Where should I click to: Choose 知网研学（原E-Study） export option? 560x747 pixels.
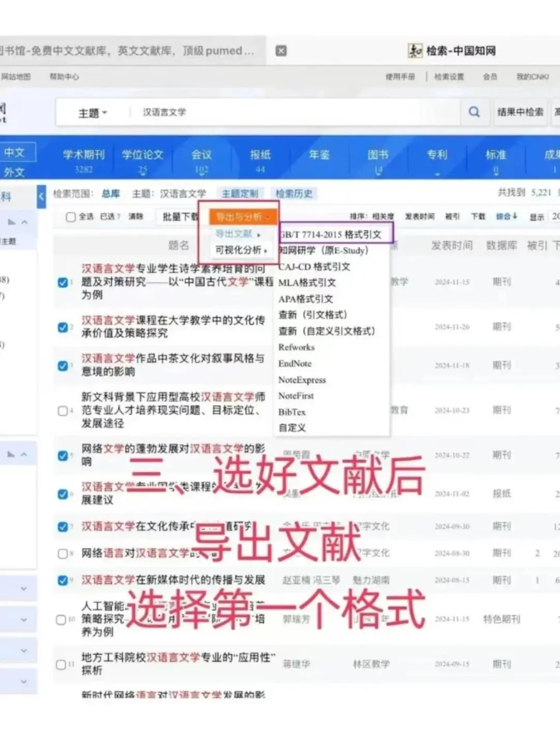coord(324,250)
